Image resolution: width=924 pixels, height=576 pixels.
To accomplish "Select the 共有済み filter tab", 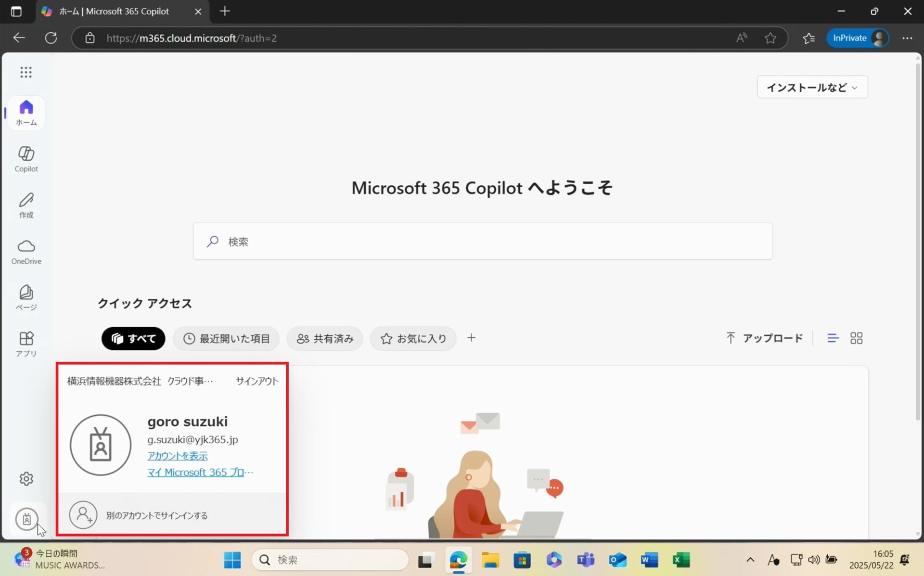I will click(x=325, y=338).
